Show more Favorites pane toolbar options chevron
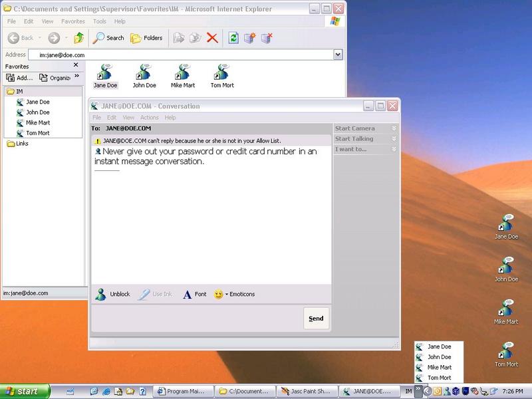The height and width of the screenshot is (399, 532). point(77,76)
